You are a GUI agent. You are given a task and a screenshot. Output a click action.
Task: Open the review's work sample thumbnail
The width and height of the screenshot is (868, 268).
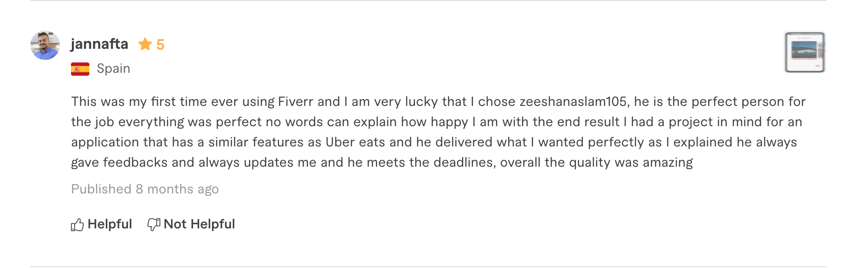(804, 52)
